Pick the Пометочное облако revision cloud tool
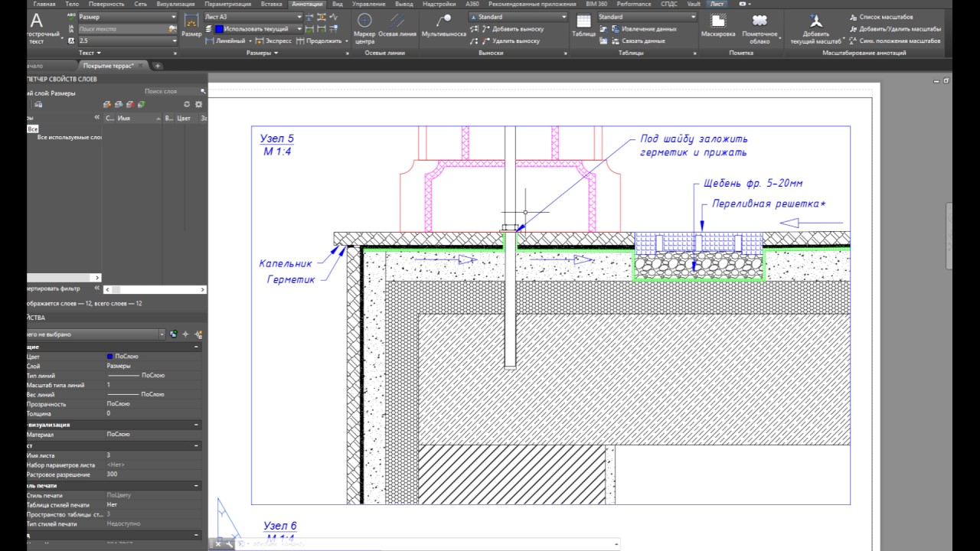The height and width of the screenshot is (551, 980). pyautogui.click(x=759, y=28)
